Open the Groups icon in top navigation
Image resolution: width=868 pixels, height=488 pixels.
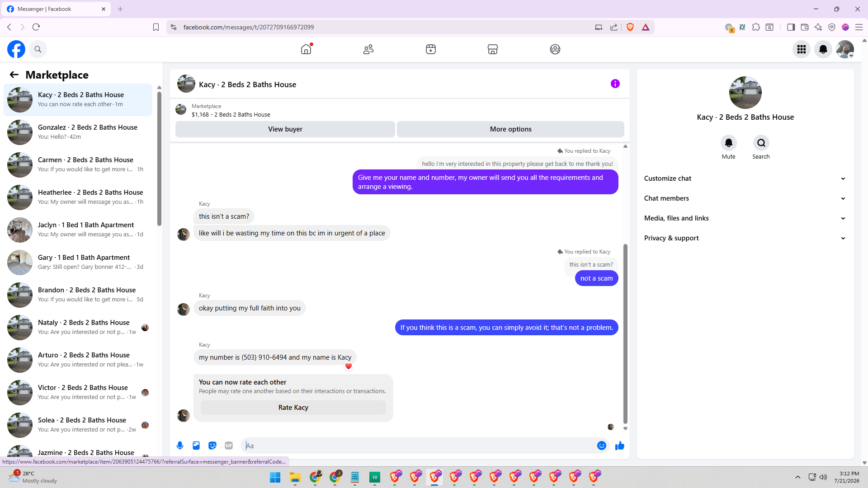click(x=555, y=49)
